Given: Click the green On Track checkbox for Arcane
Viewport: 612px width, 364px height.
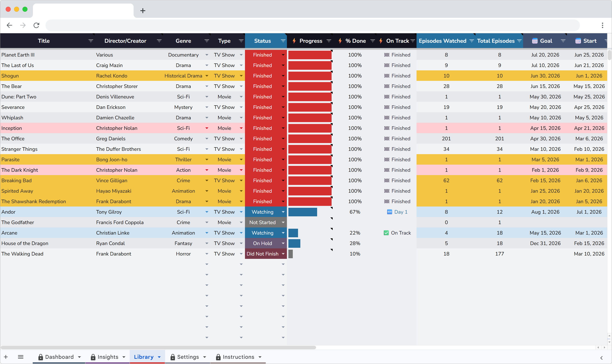Looking at the screenshot, I should (386, 232).
